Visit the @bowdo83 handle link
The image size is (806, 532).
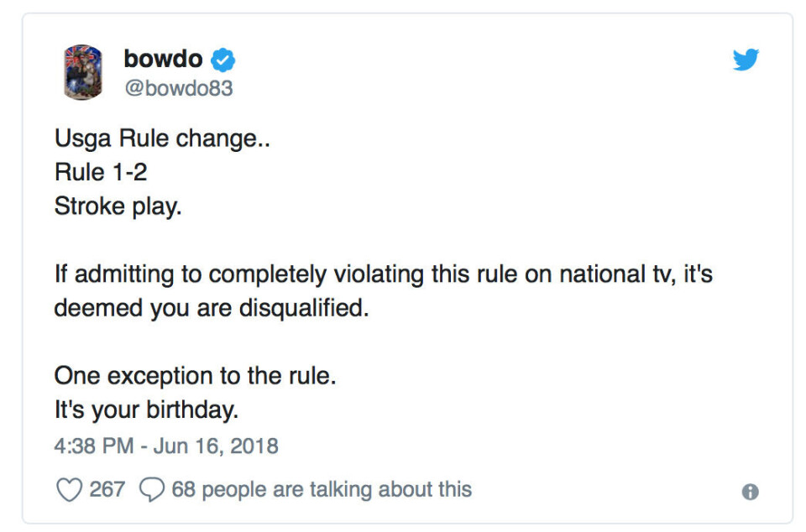coord(179,88)
